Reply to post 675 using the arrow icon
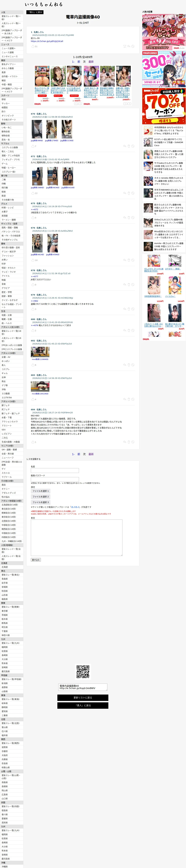This screenshot has width=186, height=868. point(124,218)
